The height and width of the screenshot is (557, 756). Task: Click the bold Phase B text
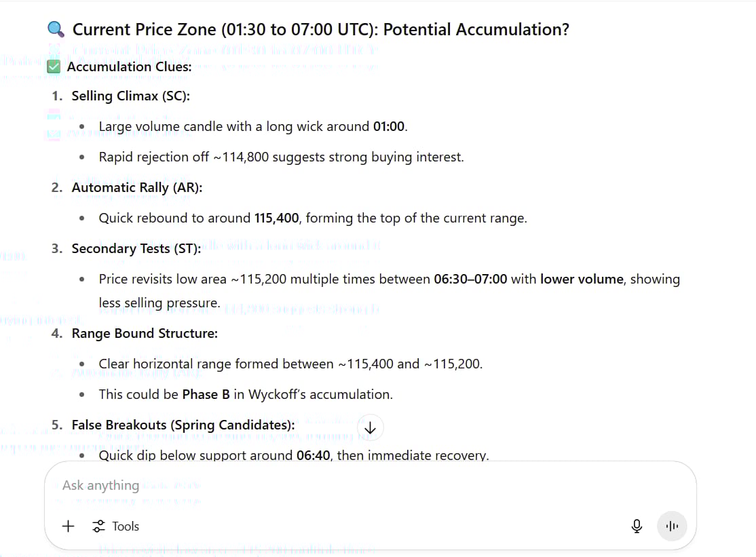coord(206,394)
